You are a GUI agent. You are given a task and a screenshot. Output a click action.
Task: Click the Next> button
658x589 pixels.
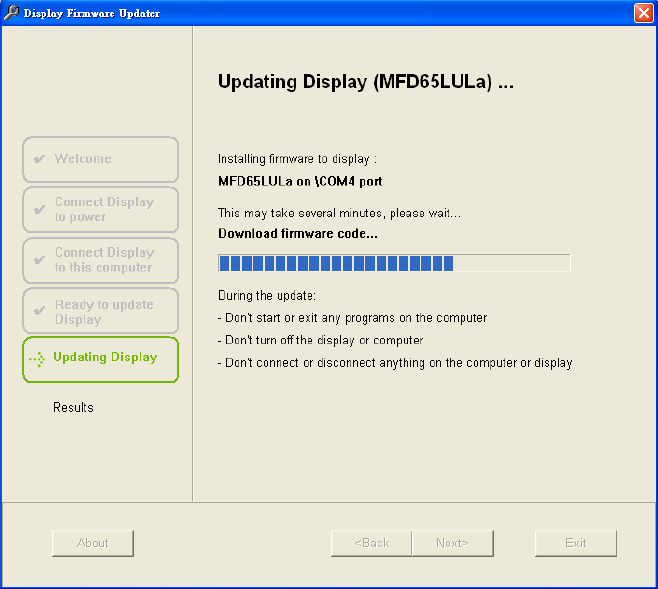coord(452,543)
